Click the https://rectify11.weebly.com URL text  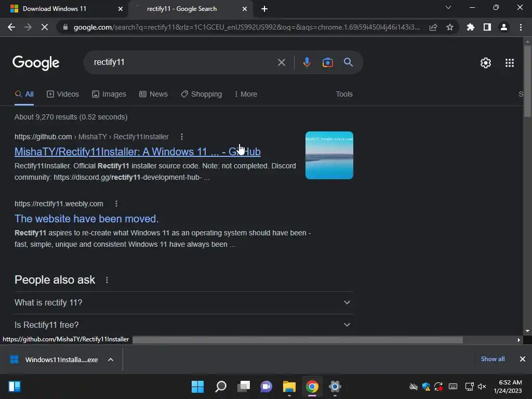tap(59, 204)
